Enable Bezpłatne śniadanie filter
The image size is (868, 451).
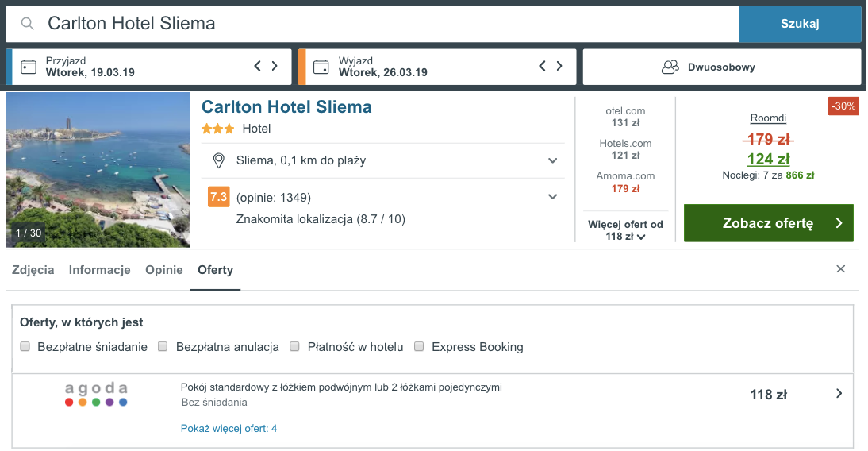[25, 346]
